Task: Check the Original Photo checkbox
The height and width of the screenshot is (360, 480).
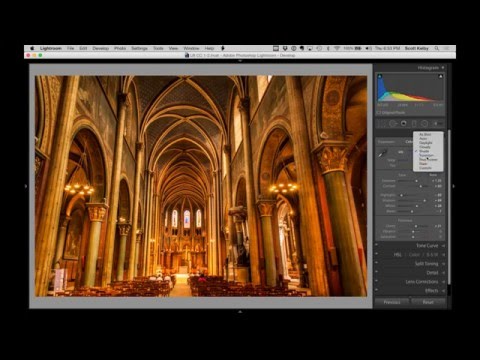Action: (x=379, y=113)
